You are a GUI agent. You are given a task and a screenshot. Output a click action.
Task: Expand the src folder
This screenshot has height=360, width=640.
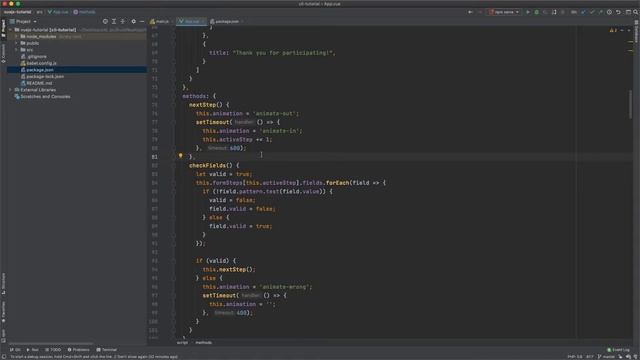[x=17, y=50]
